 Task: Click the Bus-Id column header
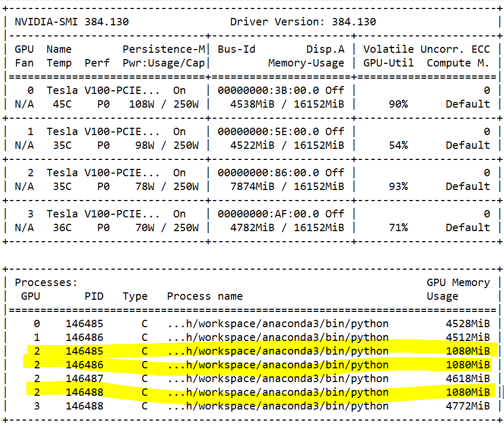[236, 50]
